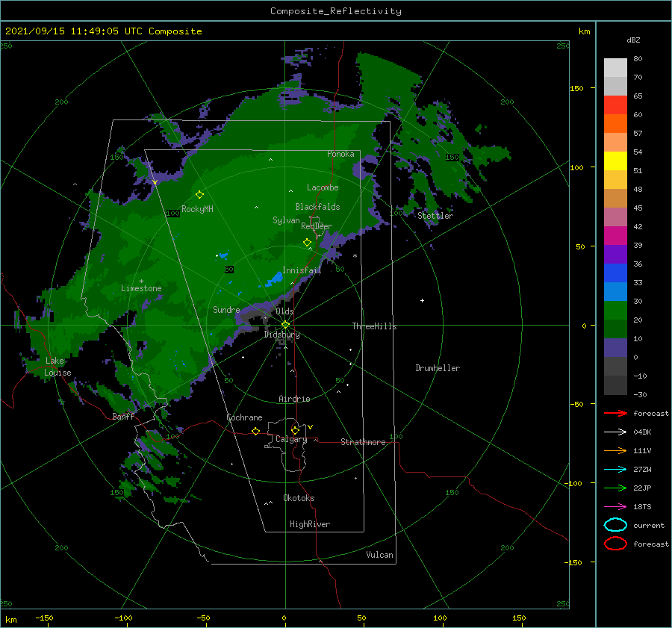
Task: Select the Banff label
Action: pyautogui.click(x=123, y=416)
